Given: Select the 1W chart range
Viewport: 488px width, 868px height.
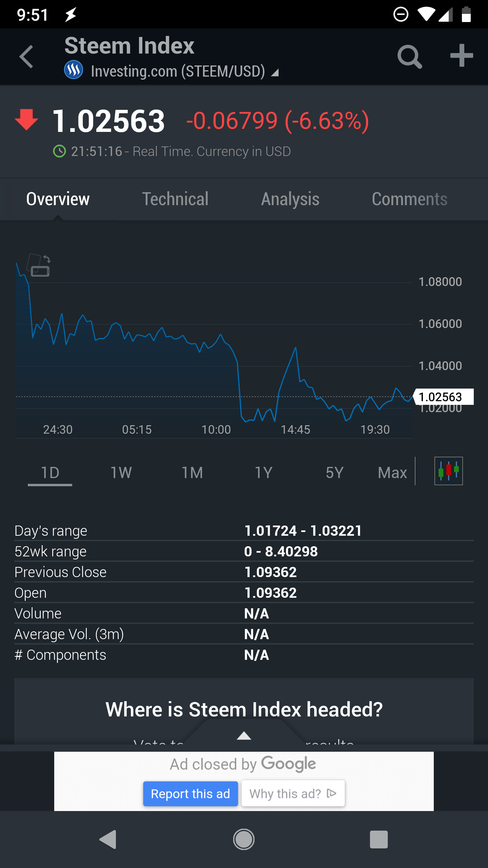Looking at the screenshot, I should [x=121, y=473].
